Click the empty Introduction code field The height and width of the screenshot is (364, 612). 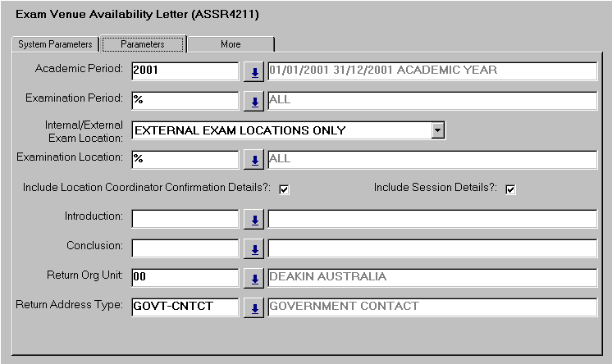(184, 219)
